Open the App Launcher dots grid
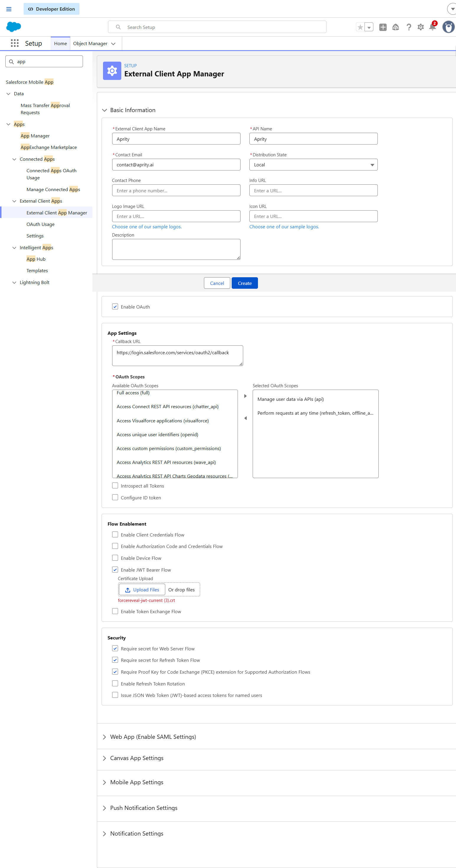The width and height of the screenshot is (456, 868). coord(14,43)
